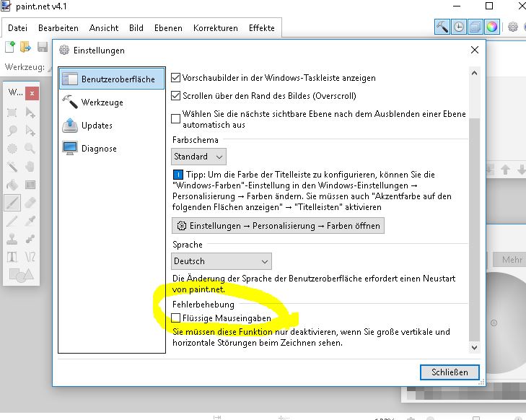Viewport: 526px width, 420px height.
Task: Select the Pan hand tool
Action: 30,167
